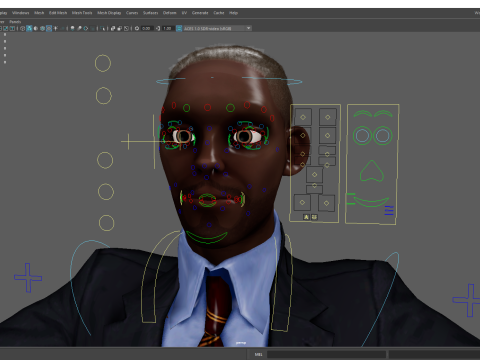Select the second yellow circle control from top
The image size is (480, 360).
104,96
